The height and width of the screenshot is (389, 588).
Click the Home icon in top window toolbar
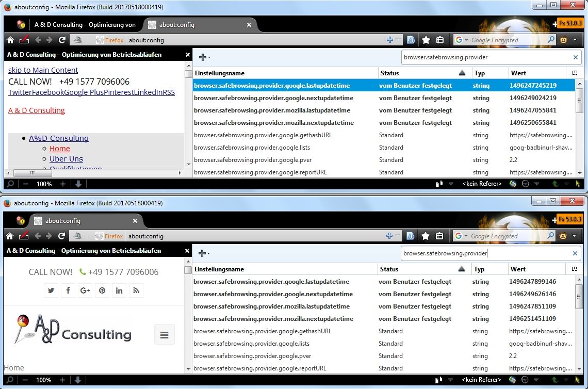[10, 40]
